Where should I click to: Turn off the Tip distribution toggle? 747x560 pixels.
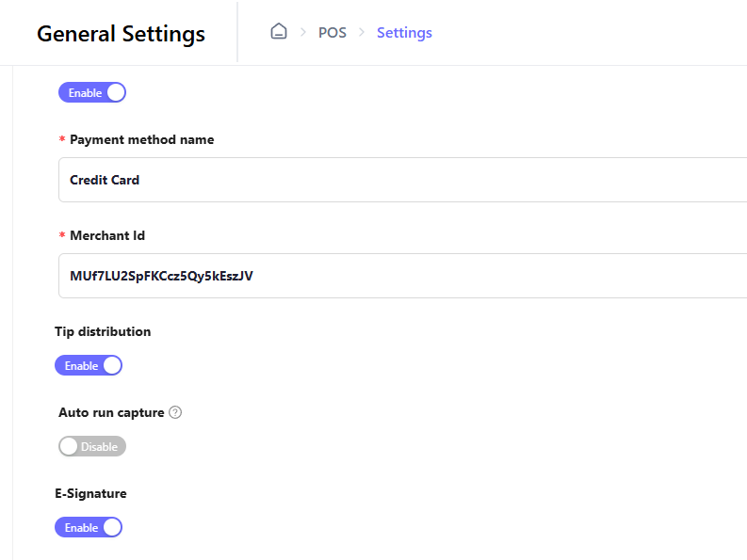point(89,366)
